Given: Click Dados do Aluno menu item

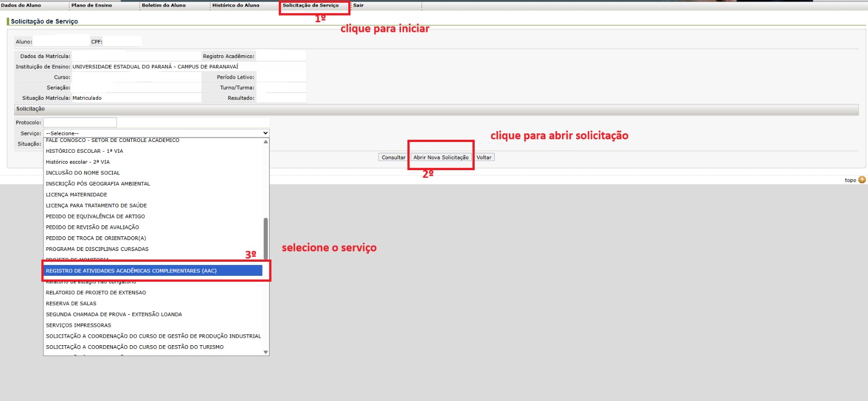Looking at the screenshot, I should (21, 5).
